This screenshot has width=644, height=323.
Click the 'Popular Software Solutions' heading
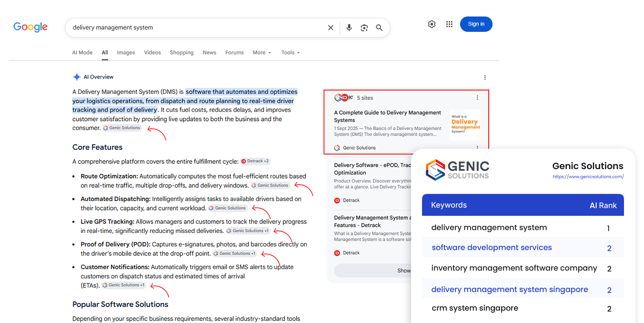click(121, 304)
